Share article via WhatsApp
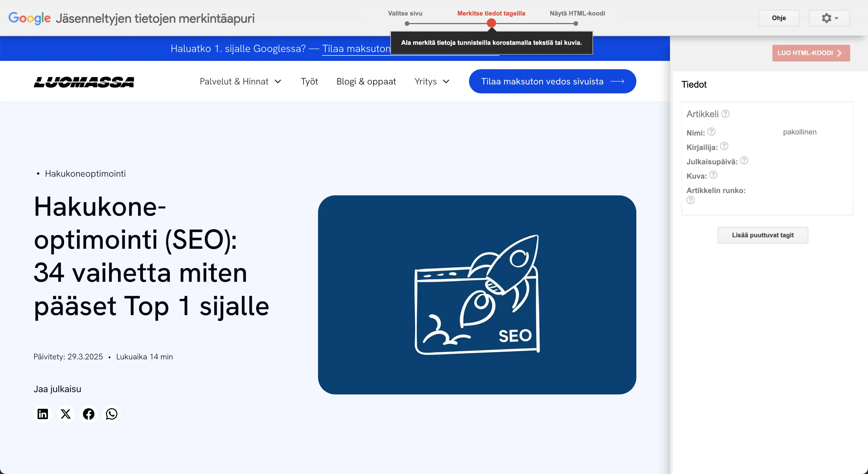 pos(111,414)
